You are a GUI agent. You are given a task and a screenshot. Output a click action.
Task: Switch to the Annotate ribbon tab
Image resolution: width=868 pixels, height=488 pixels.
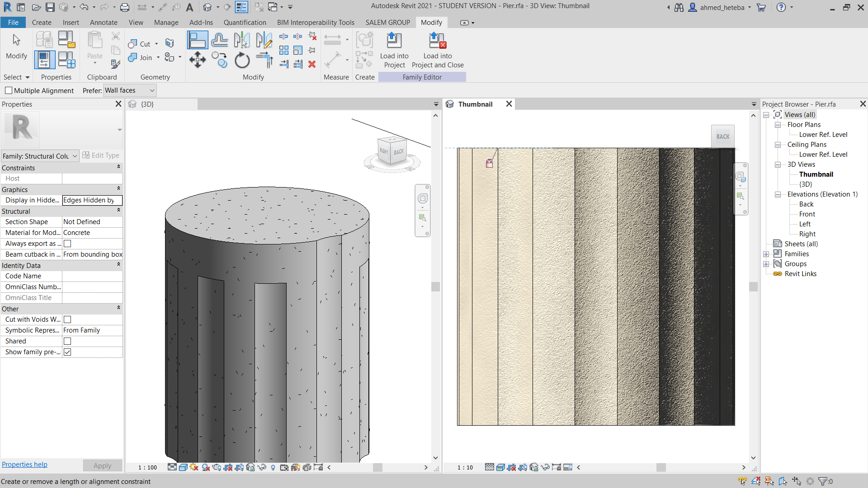(104, 22)
